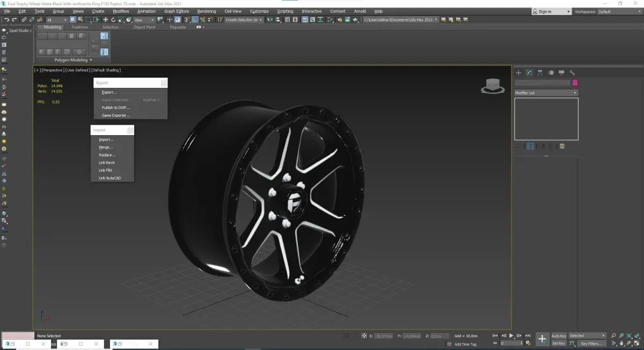The width and height of the screenshot is (644, 350).
Task: Click the large Set Keys plus button
Action: [543, 339]
